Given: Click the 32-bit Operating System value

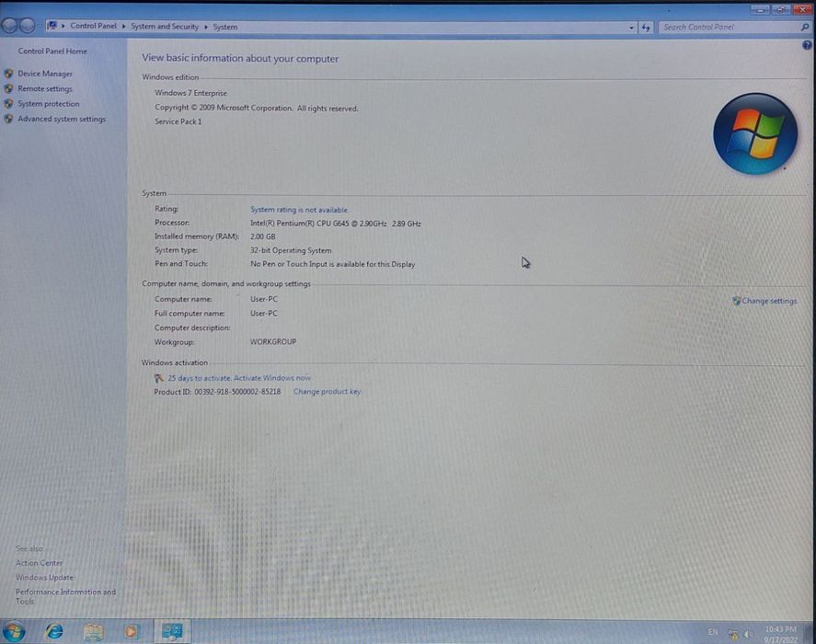Looking at the screenshot, I should (x=291, y=250).
